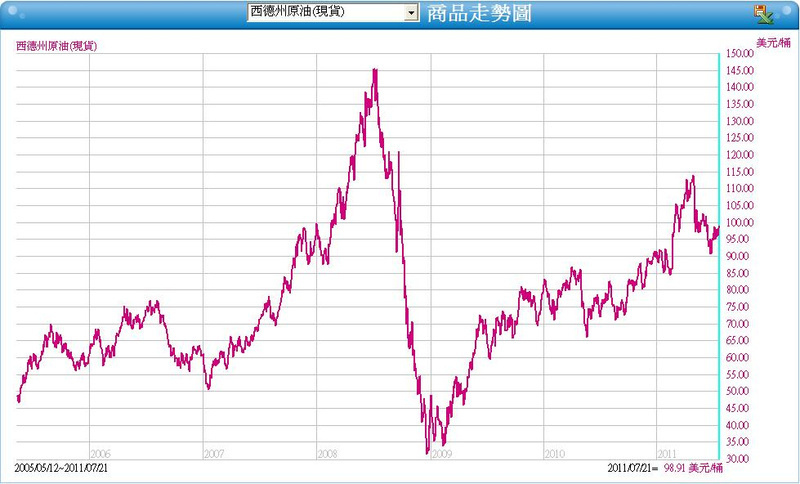Click the 150.00 price axis label
Screen dimensions: 800x484
[739, 54]
